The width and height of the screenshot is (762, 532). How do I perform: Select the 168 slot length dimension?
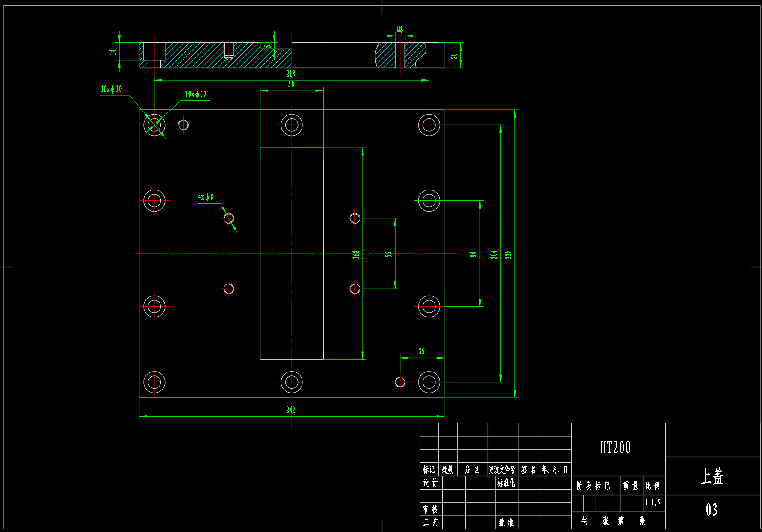pos(356,255)
